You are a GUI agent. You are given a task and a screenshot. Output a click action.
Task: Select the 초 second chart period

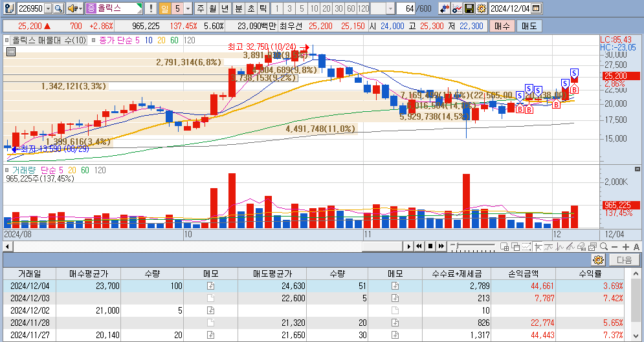(251, 8)
